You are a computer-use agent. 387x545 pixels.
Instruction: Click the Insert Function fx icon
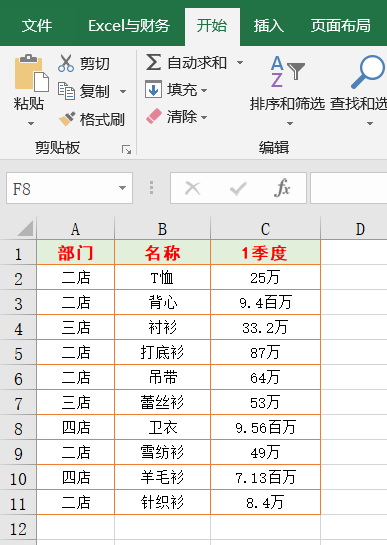(282, 188)
